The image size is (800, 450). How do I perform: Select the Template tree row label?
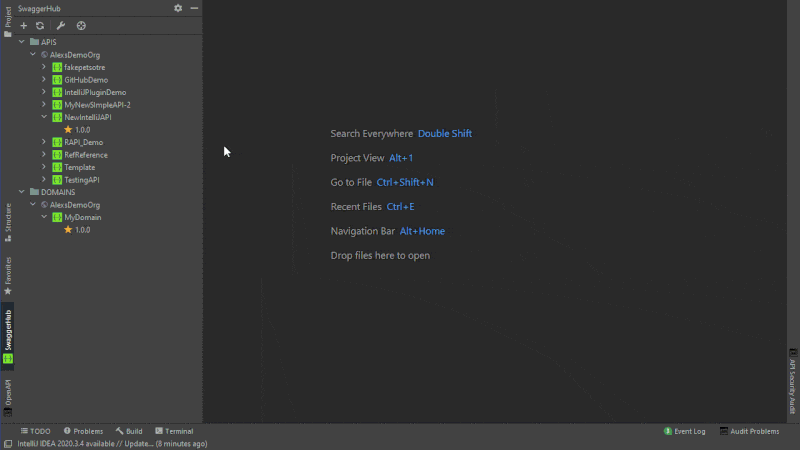tap(80, 167)
